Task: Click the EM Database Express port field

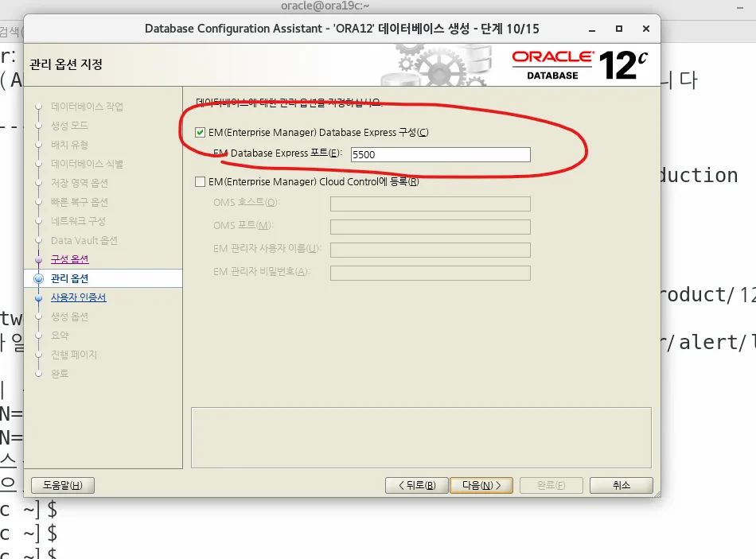Action: point(441,155)
